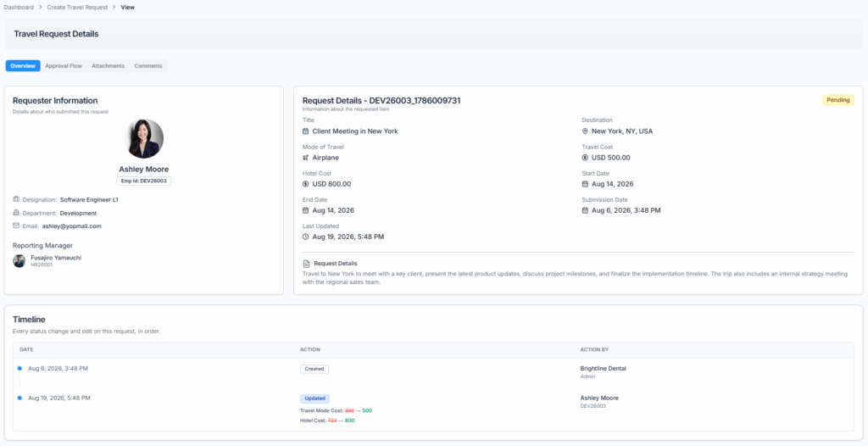Click Fusajiro Yamauchi's manager avatar
The height and width of the screenshot is (446, 868).
tap(19, 261)
